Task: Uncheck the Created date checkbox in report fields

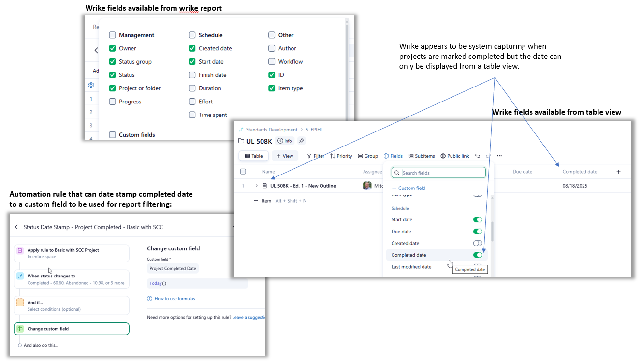Action: [x=192, y=48]
